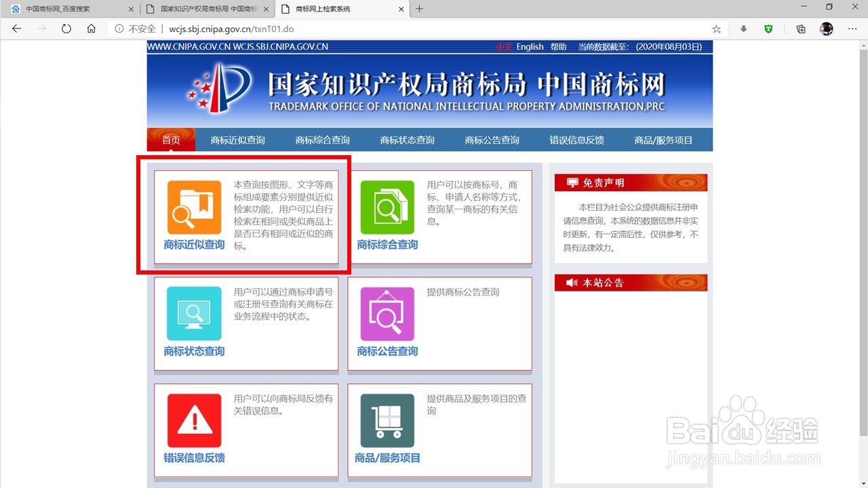The image size is (868, 488).
Task: Open the green 商标综合查询 document icon
Action: click(x=387, y=207)
